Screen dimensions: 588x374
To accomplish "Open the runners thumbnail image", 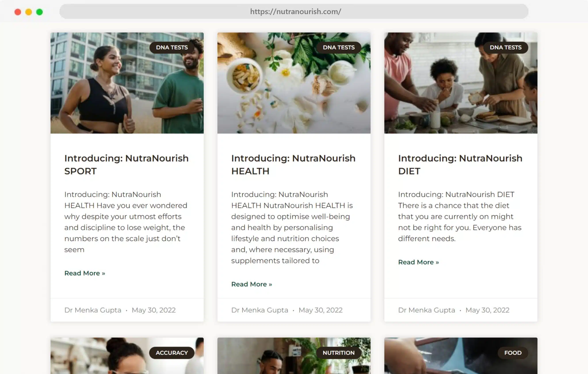I will [127, 83].
